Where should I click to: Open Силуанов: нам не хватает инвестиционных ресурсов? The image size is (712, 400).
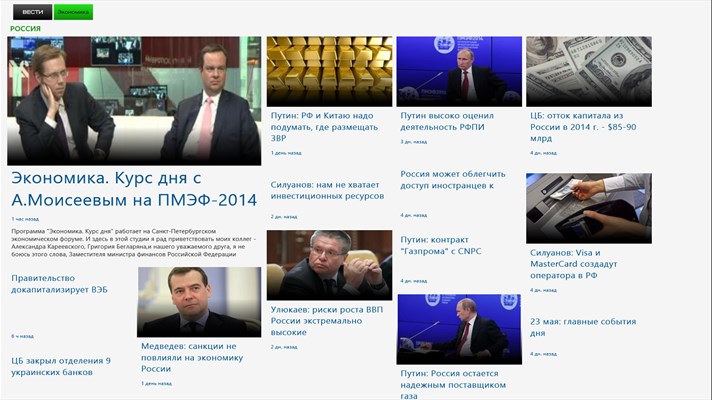(327, 190)
